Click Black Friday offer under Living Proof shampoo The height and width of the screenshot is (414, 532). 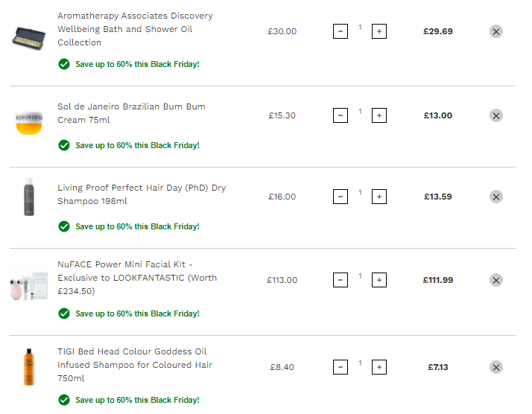[137, 226]
